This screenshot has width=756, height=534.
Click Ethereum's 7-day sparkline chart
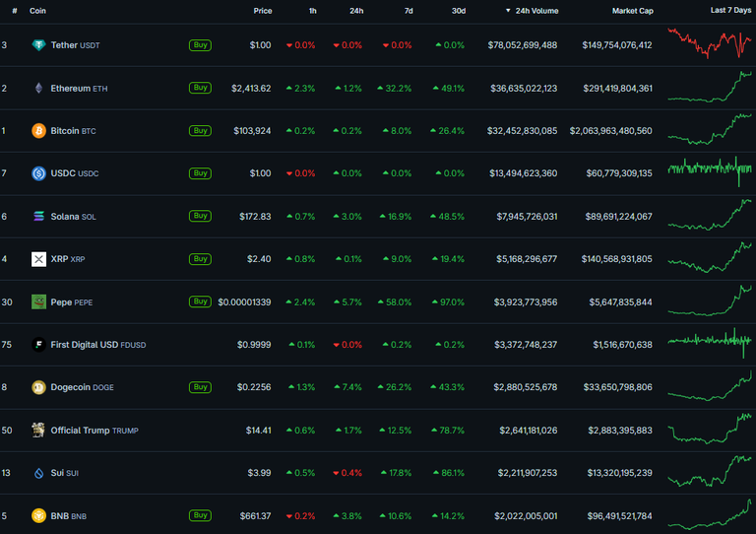click(709, 87)
